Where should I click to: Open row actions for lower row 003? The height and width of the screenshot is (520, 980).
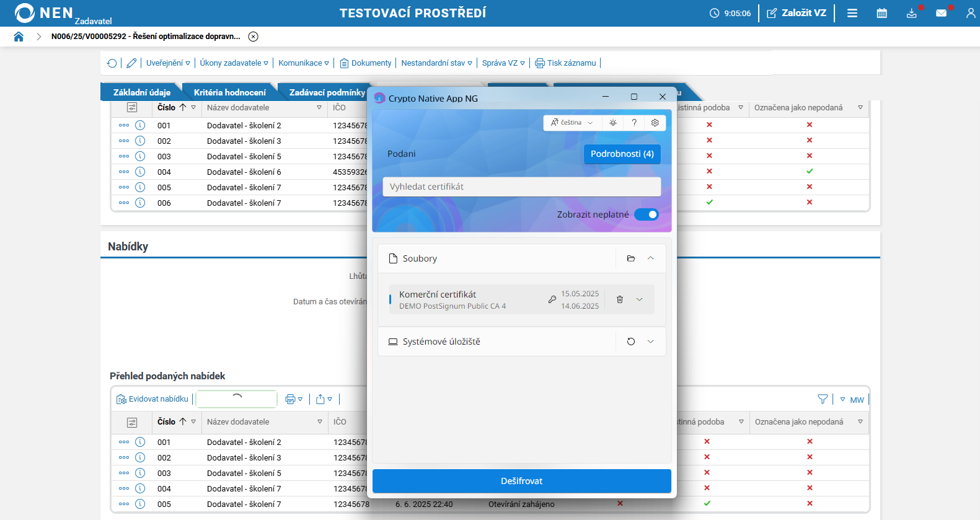point(124,473)
